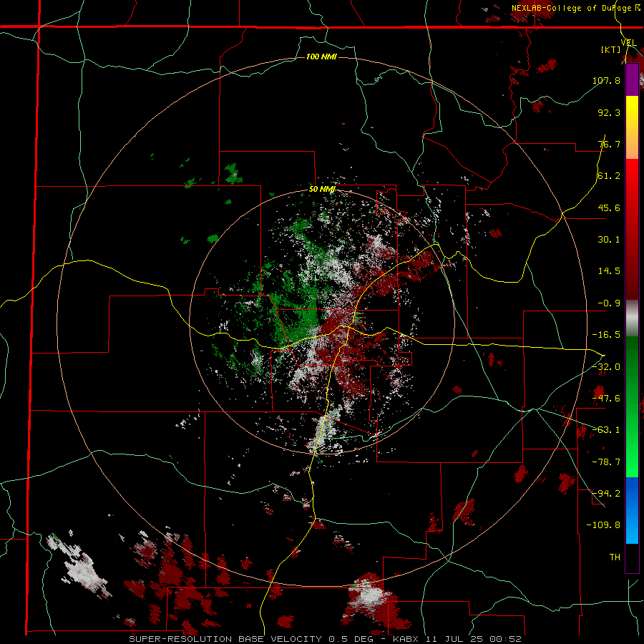The image size is (644, 644).
Task: Pick the gray near-zero color bar segment
Action: (632, 318)
